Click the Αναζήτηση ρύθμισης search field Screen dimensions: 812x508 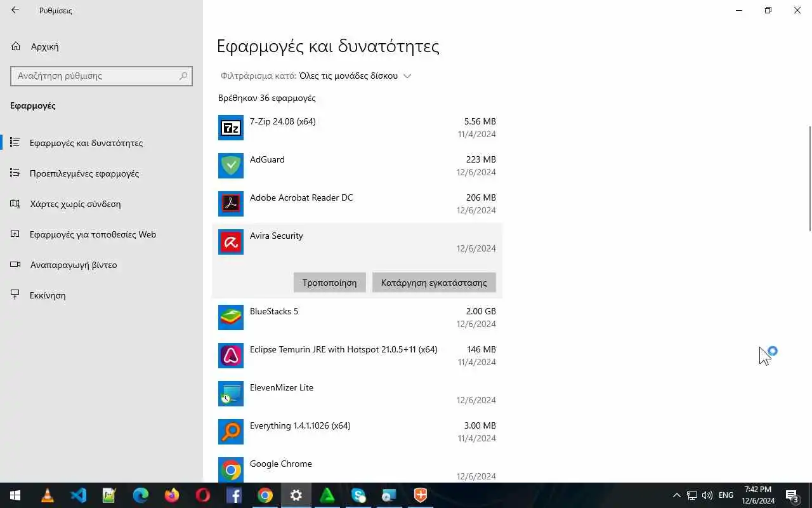pyautogui.click(x=101, y=76)
